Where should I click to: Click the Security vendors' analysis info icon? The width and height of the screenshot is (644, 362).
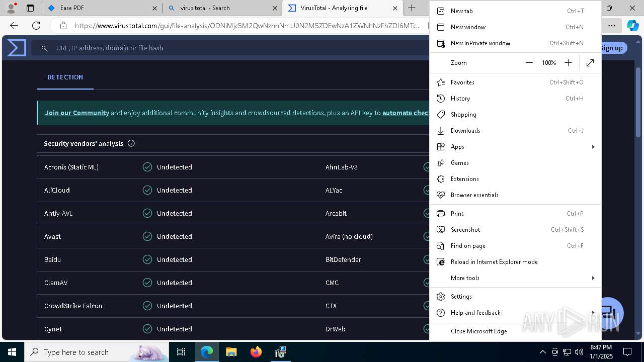pyautogui.click(x=131, y=143)
